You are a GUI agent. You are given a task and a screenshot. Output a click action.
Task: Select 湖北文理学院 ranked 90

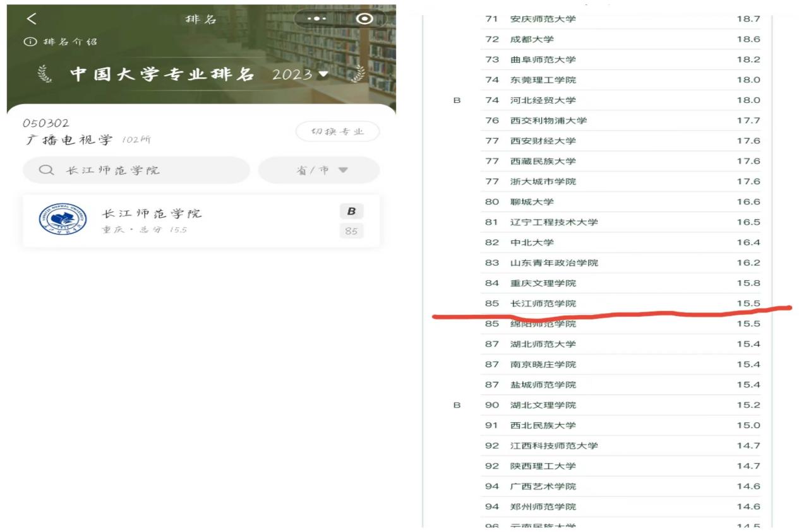pos(543,405)
